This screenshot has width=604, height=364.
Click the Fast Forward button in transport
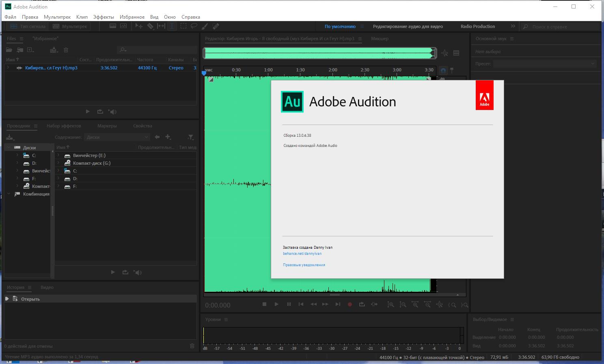(325, 304)
